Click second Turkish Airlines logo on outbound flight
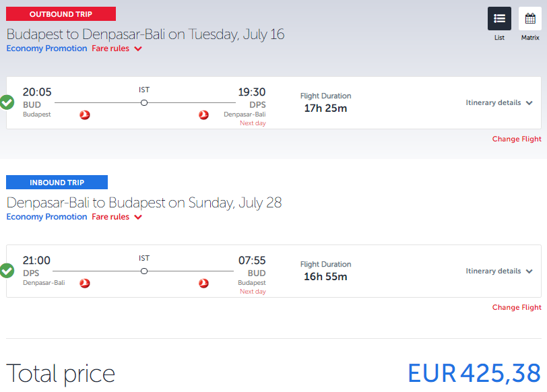Screen dimensions: 547x392 point(203,115)
